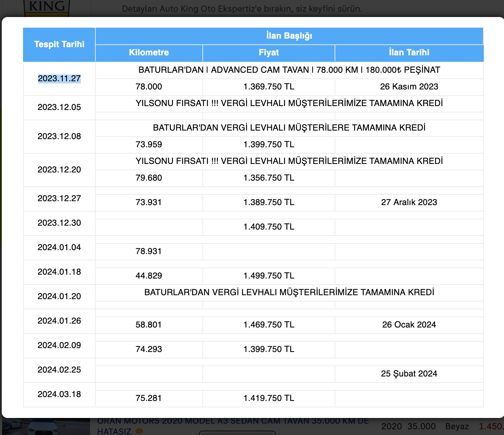Click the İlan Tarihi column header

pyautogui.click(x=409, y=53)
